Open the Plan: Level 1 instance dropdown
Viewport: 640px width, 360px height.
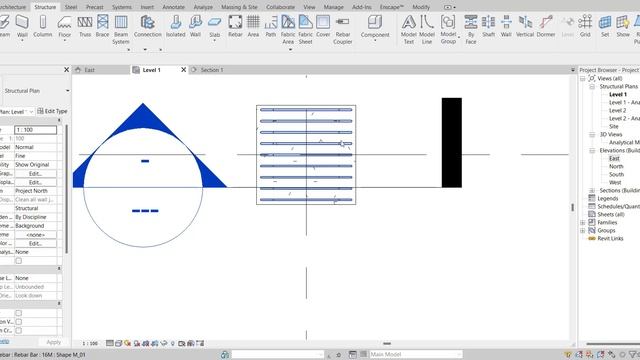[31, 111]
